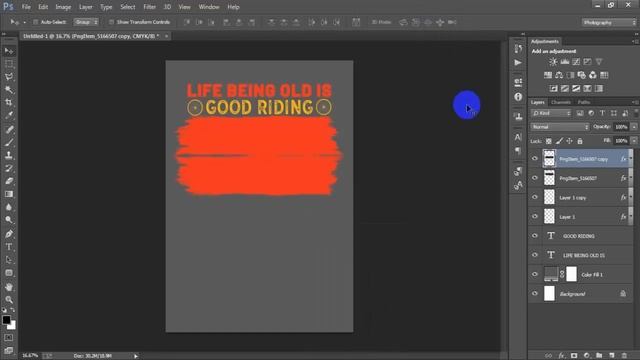
Task: Add a Brightness/Contrast adjustment
Action: coord(553,62)
